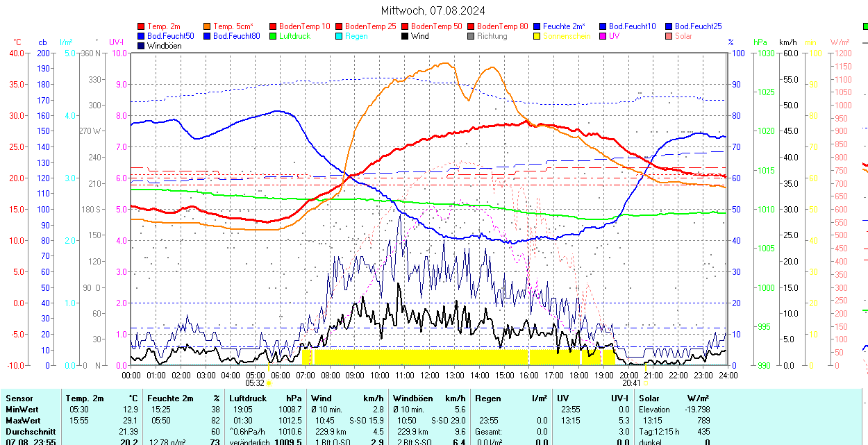Click the 'MinWert' row label
The image size is (868, 445).
pyautogui.click(x=22, y=410)
